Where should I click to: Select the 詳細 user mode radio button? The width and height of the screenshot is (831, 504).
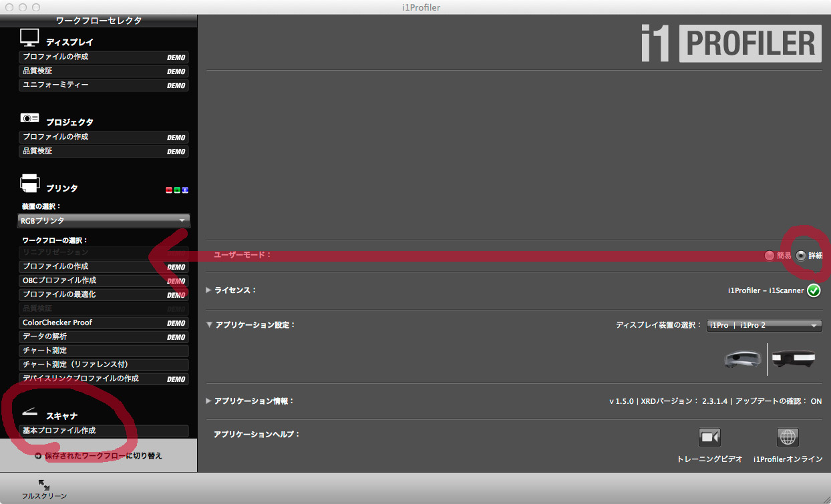801,256
